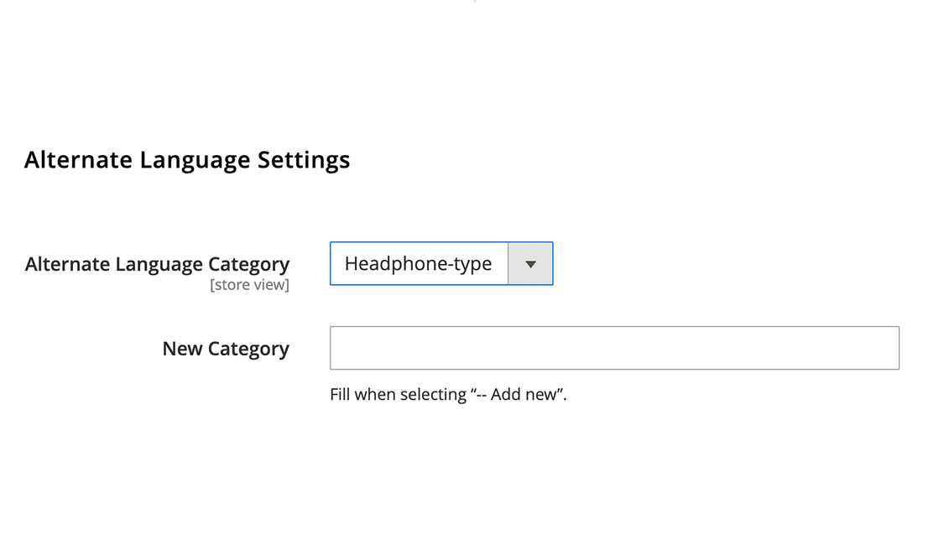Click "Fill when selecting" helper note
This screenshot has width=928, height=560.
click(398, 394)
